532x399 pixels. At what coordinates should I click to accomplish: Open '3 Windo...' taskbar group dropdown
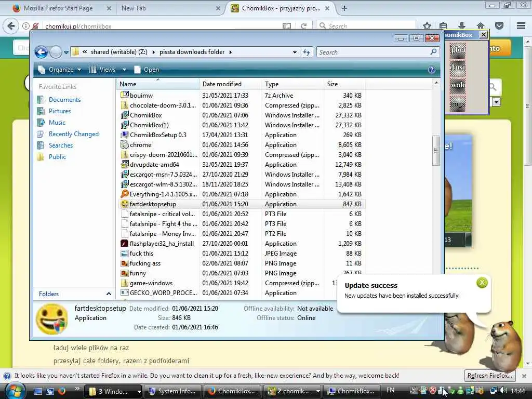coord(139,391)
